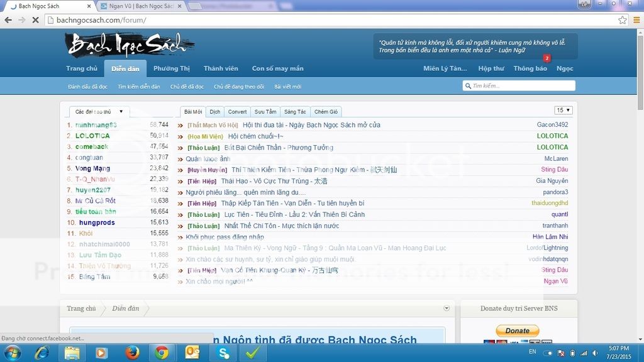Open thread Hội chém chuối~!~

(x=255, y=136)
